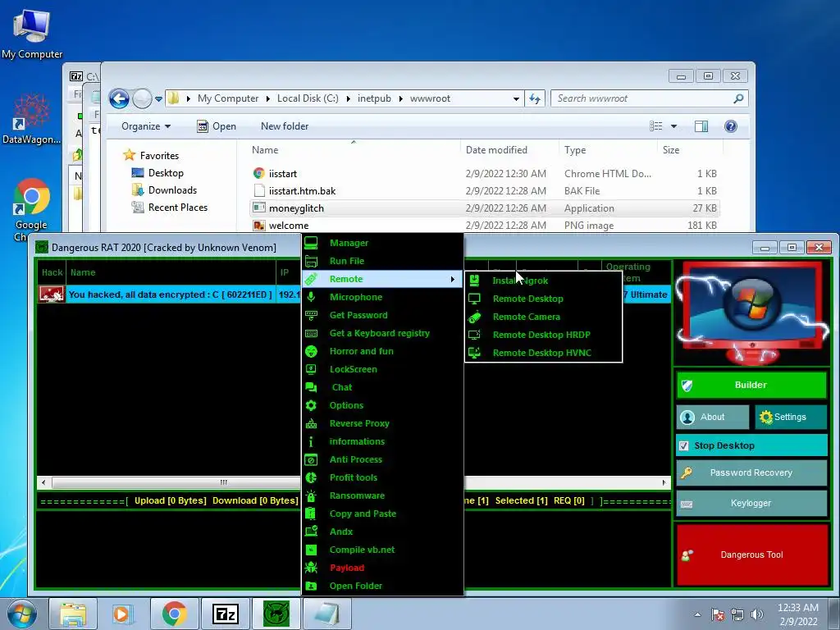Click the Manager icon in the context menu
This screenshot has height=630, width=840.
tap(311, 243)
